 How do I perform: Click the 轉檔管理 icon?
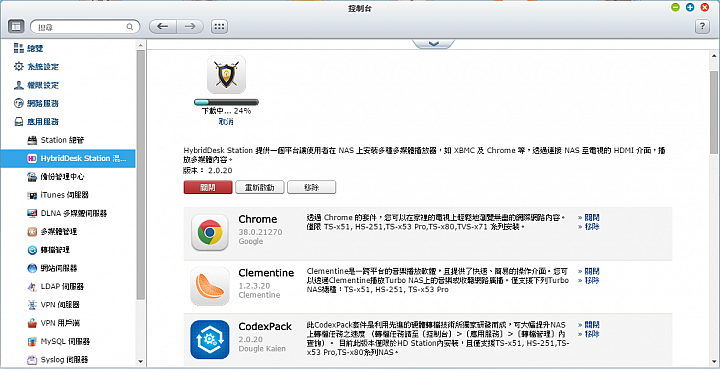point(32,250)
